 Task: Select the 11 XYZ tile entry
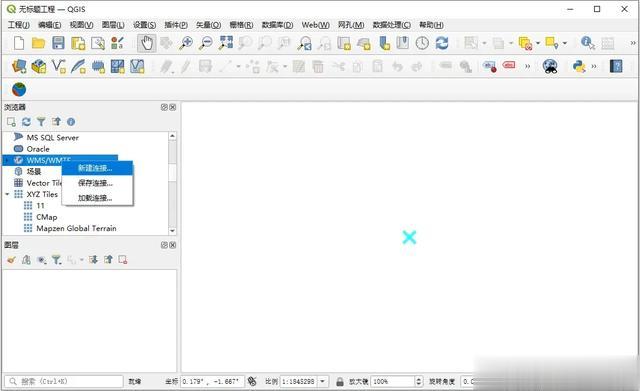coord(40,205)
